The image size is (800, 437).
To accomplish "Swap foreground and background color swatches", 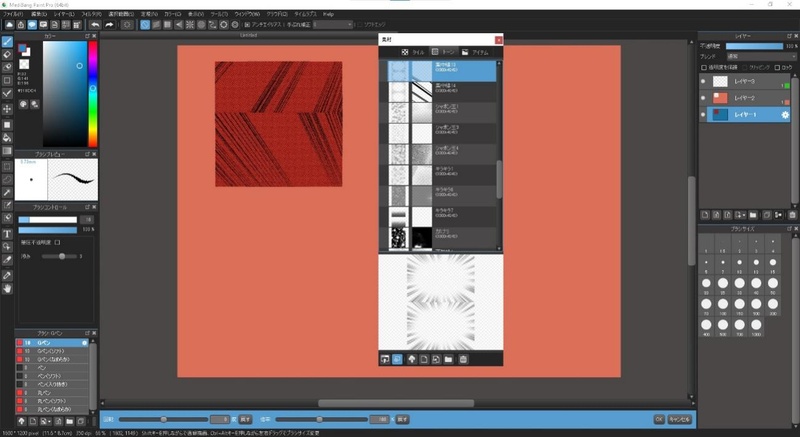I will pyautogui.click(x=24, y=50).
